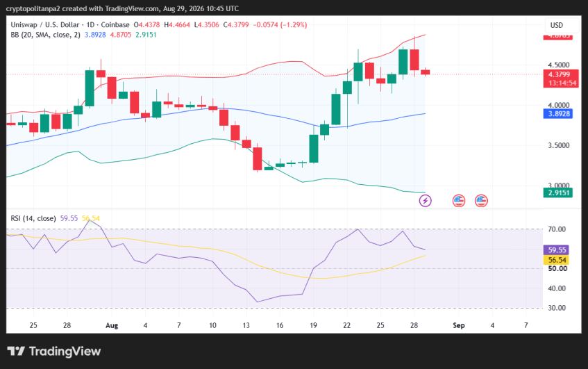Click the 3.5000 price axis label
Screen dimensions: 588x369
coord(559,145)
